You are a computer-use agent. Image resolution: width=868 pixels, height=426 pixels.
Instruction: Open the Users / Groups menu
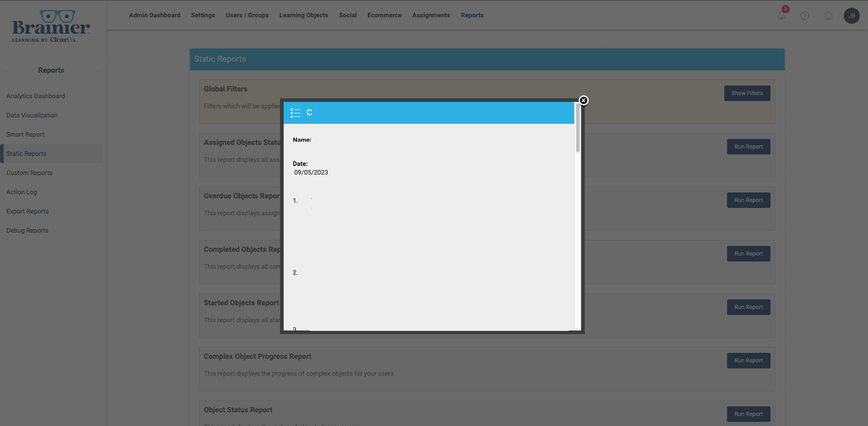[247, 15]
